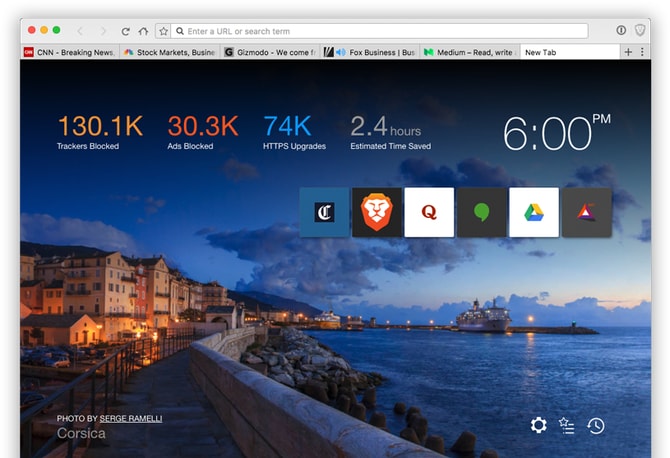
Task: Open the browsing history clock icon
Action: [x=596, y=426]
